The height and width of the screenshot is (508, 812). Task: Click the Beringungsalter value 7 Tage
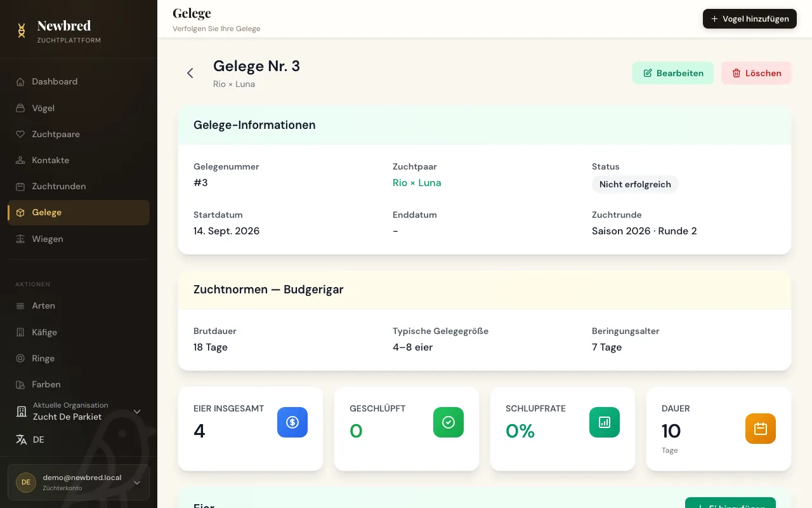607,347
